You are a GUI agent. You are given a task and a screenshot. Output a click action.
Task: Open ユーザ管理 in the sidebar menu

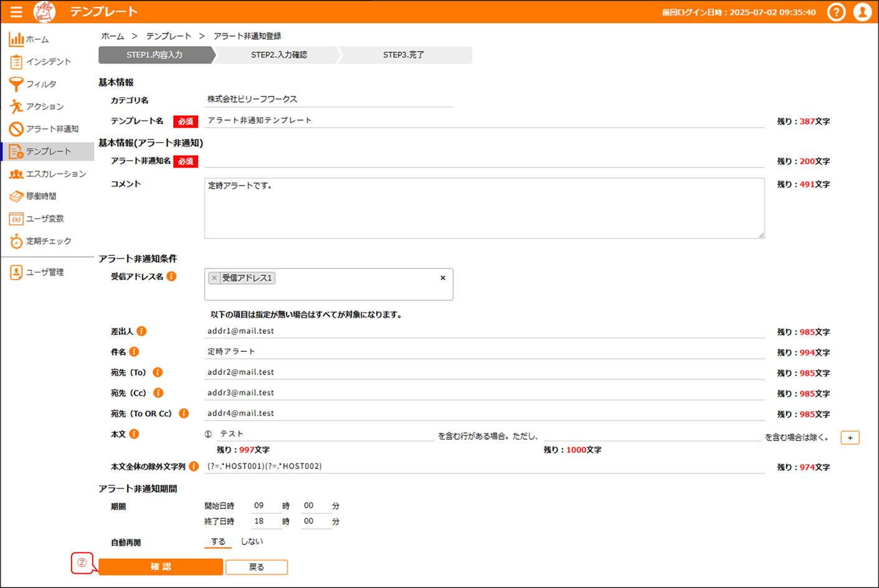[x=48, y=272]
